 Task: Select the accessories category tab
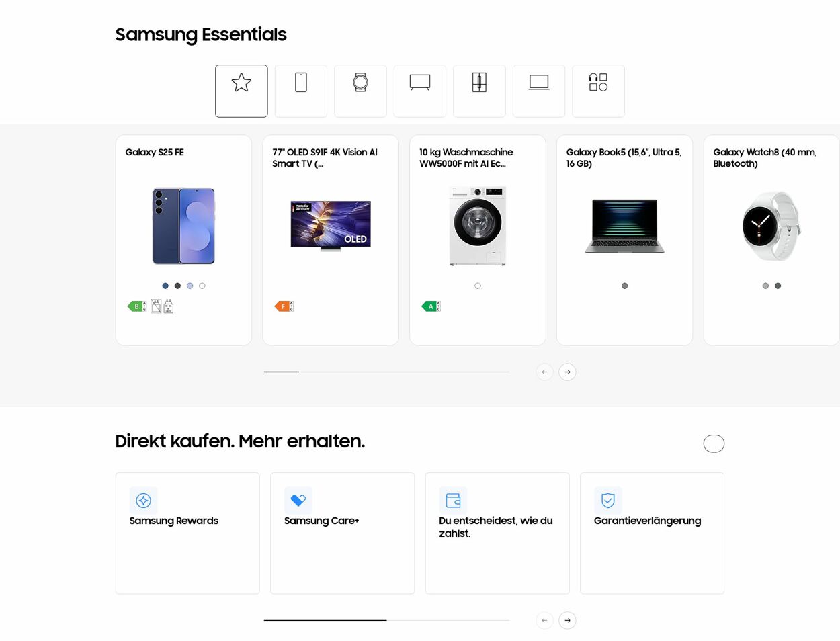598,91
